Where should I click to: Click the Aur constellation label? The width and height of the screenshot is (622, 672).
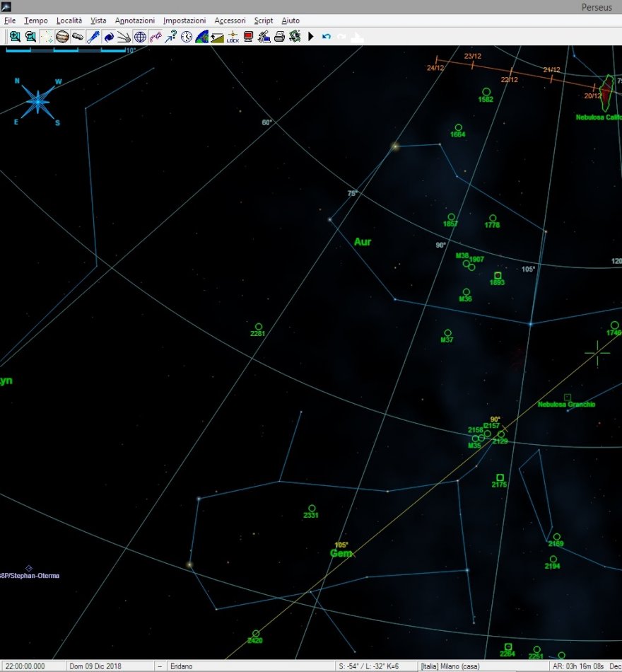pyautogui.click(x=363, y=242)
